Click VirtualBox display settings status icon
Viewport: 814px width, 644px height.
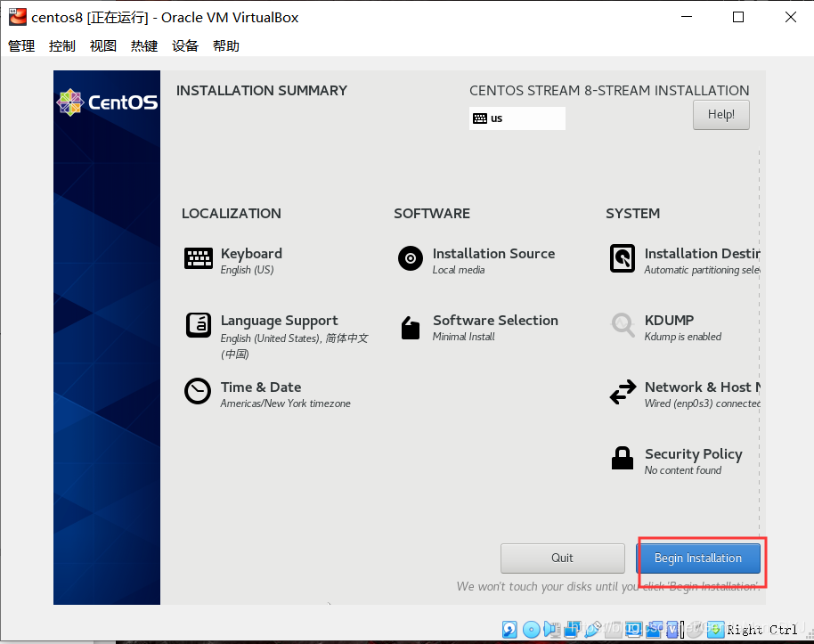coord(634,630)
